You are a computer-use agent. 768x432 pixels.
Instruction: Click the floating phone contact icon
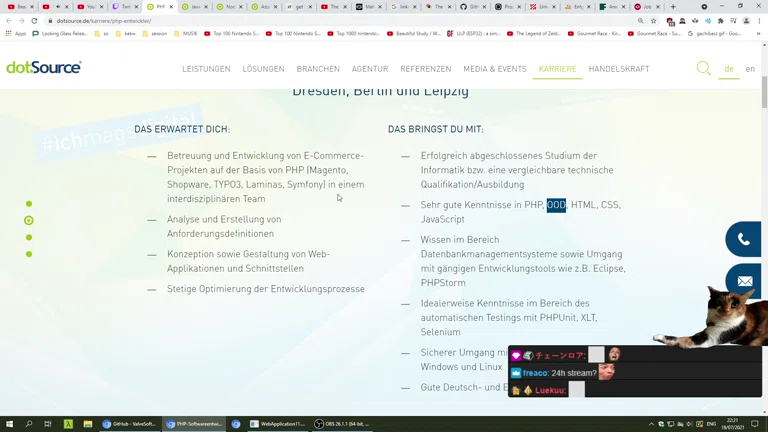(x=744, y=239)
